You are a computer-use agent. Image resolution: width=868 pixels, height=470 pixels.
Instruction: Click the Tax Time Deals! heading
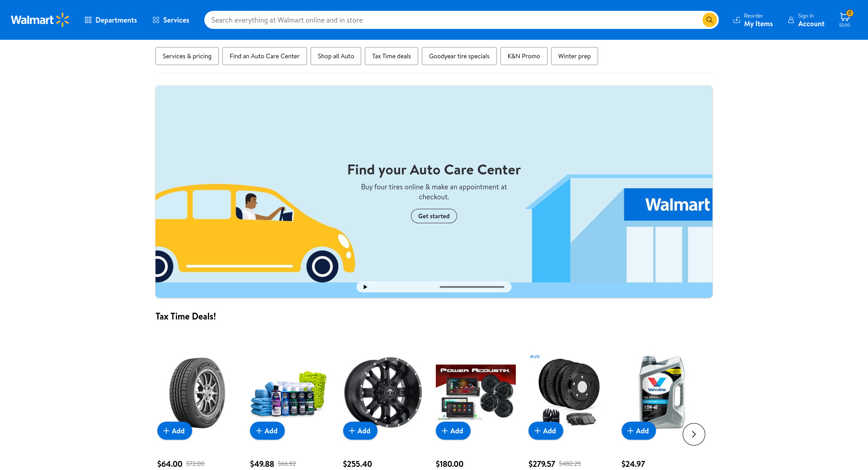point(186,316)
